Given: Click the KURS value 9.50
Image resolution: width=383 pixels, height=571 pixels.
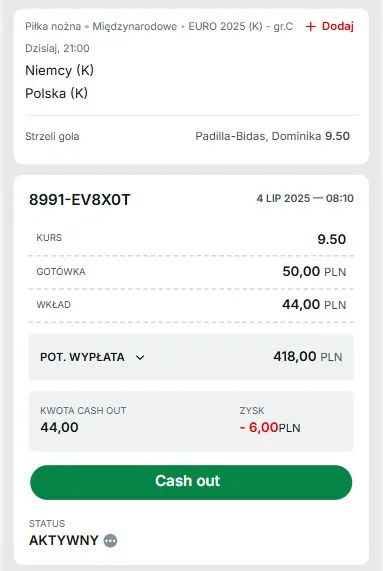Looking at the screenshot, I should [331, 239].
